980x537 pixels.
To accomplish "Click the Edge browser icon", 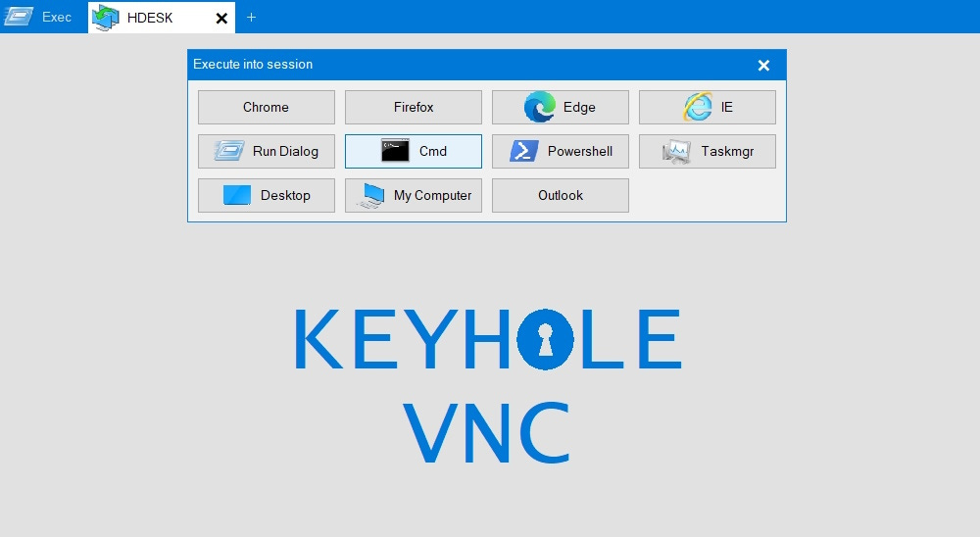I will [539, 107].
